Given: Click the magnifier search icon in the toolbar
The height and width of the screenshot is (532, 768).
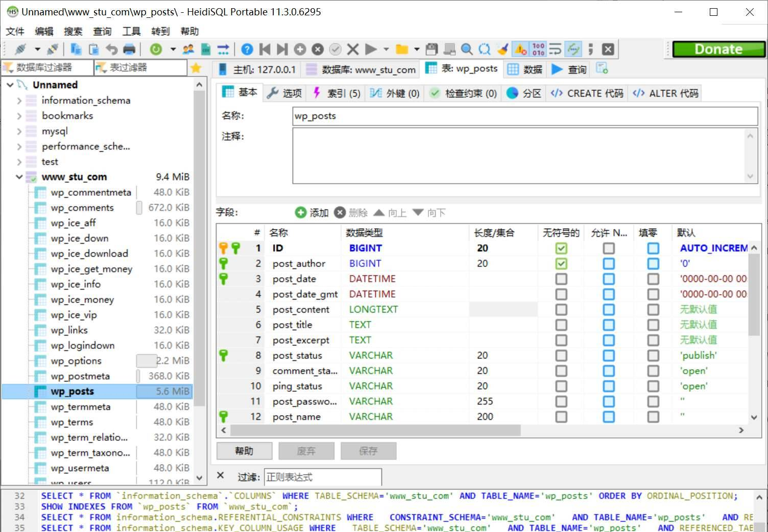Looking at the screenshot, I should tap(466, 49).
